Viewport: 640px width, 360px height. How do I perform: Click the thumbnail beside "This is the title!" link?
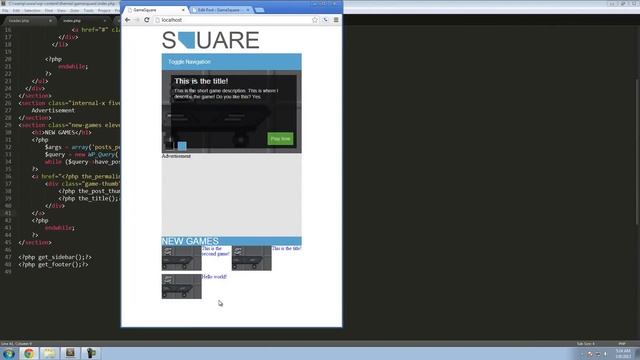[x=252, y=258]
